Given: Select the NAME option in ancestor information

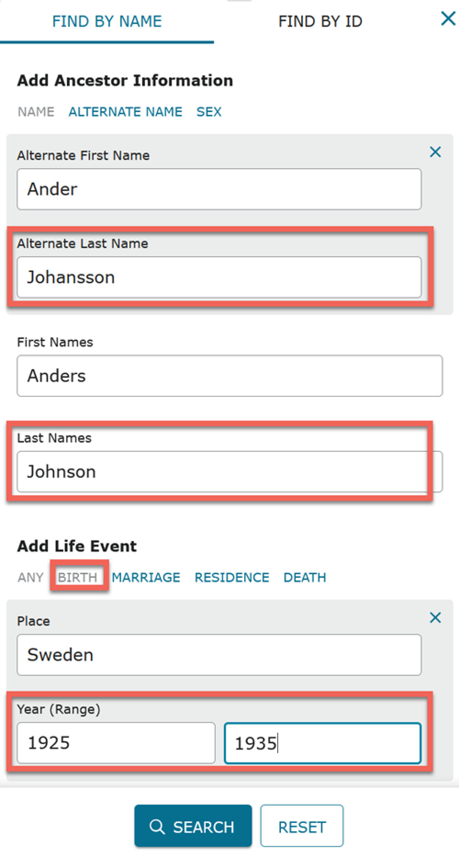Looking at the screenshot, I should pyautogui.click(x=35, y=112).
